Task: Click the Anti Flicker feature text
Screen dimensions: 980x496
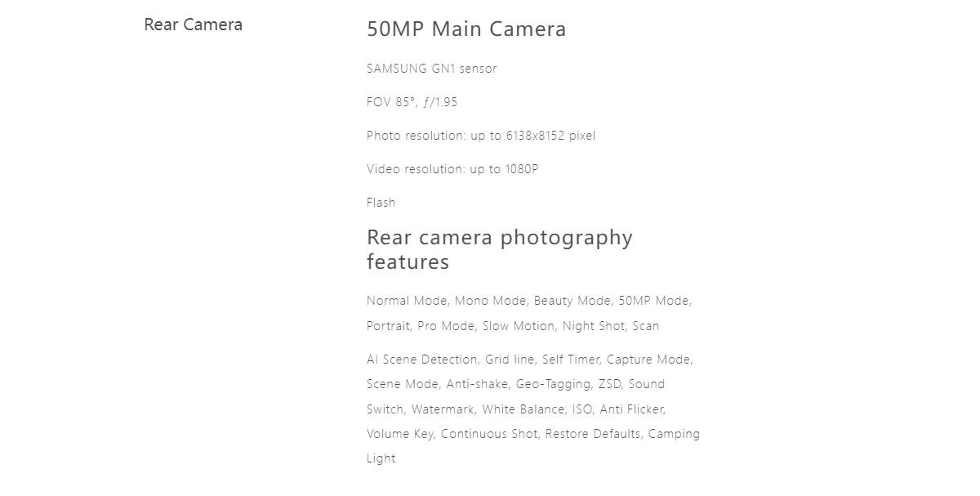Action: coord(631,409)
